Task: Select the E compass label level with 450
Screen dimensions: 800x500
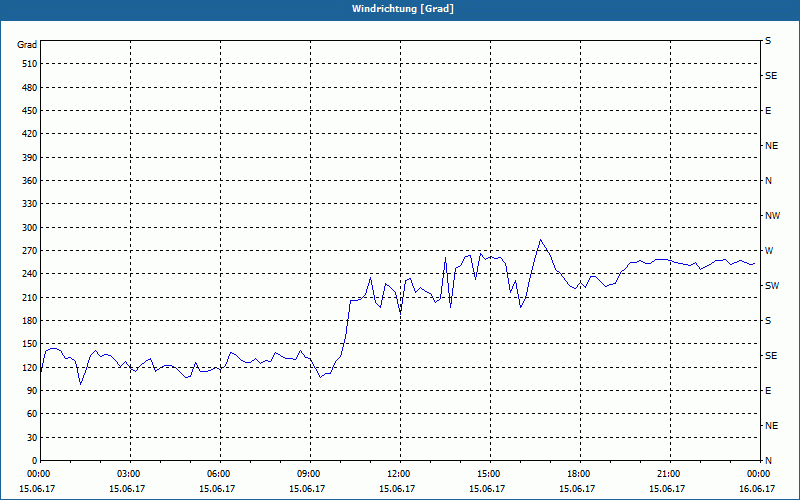Action: tap(768, 111)
